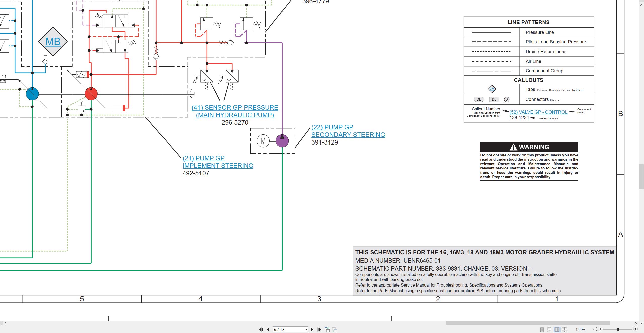Jump to the last page
Image resolution: width=644 pixels, height=333 pixels.
point(319,329)
